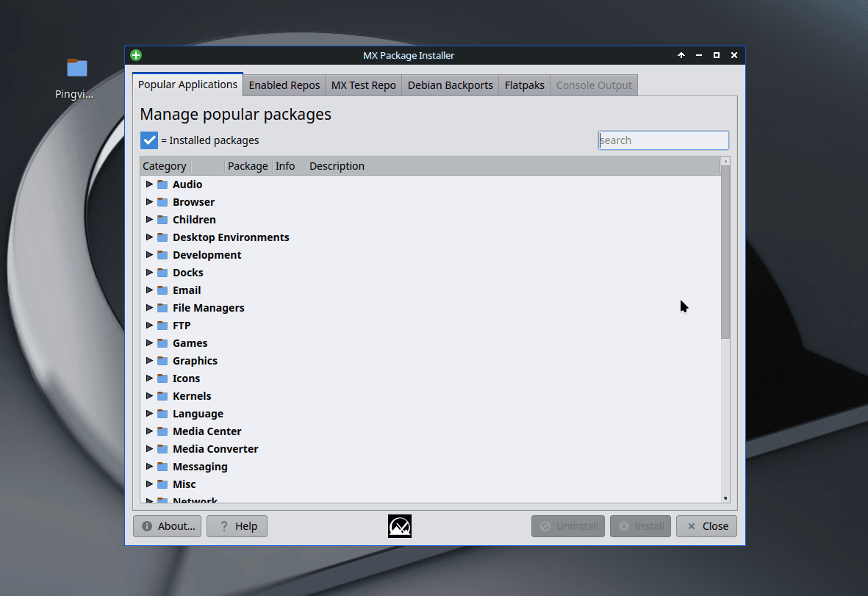Image resolution: width=868 pixels, height=596 pixels.
Task: Focus the search input field
Action: pos(664,140)
